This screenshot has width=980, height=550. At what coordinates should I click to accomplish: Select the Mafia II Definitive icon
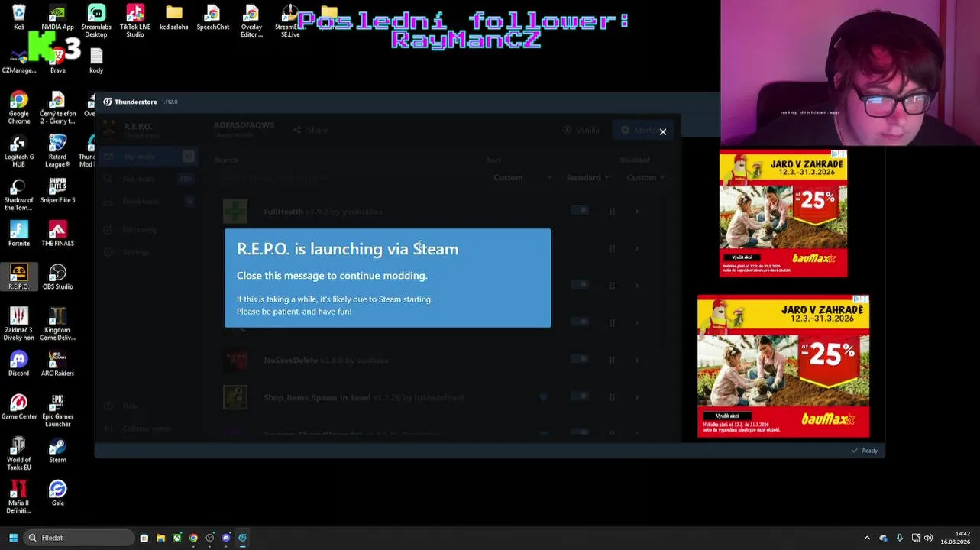(19, 497)
